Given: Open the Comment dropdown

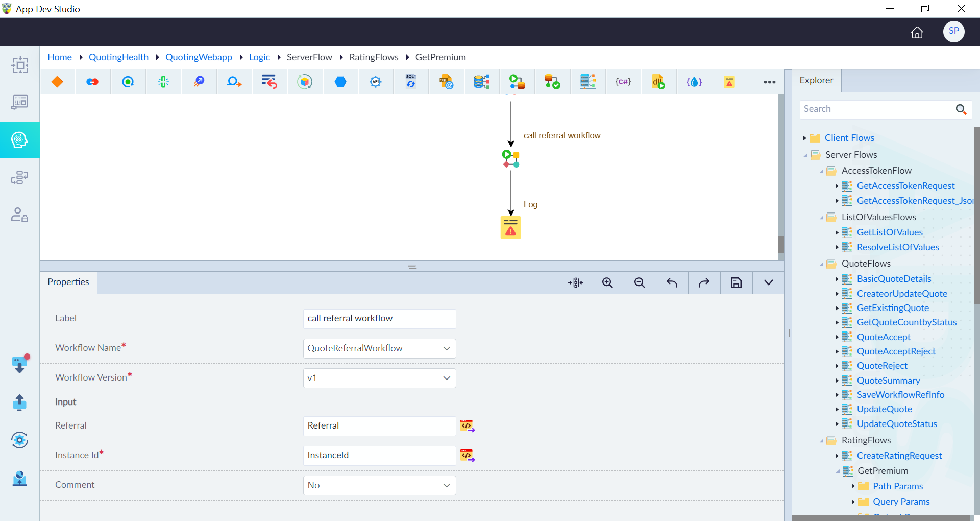Looking at the screenshot, I should (379, 485).
